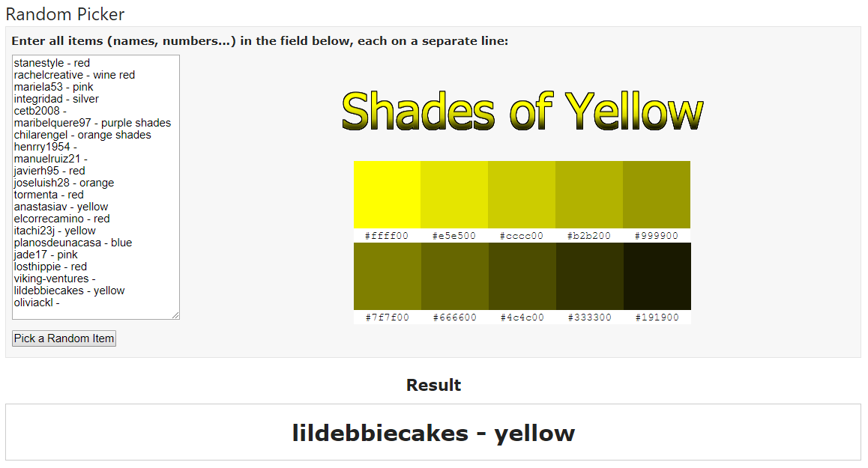Click the Shades of Yellow title image
Screen dimensions: 868x468
[522, 111]
